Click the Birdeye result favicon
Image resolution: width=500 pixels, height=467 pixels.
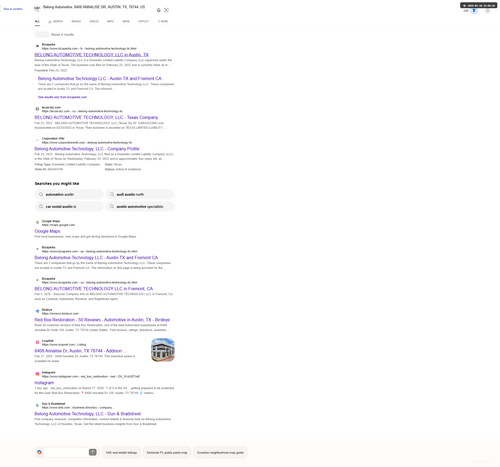click(x=37, y=311)
